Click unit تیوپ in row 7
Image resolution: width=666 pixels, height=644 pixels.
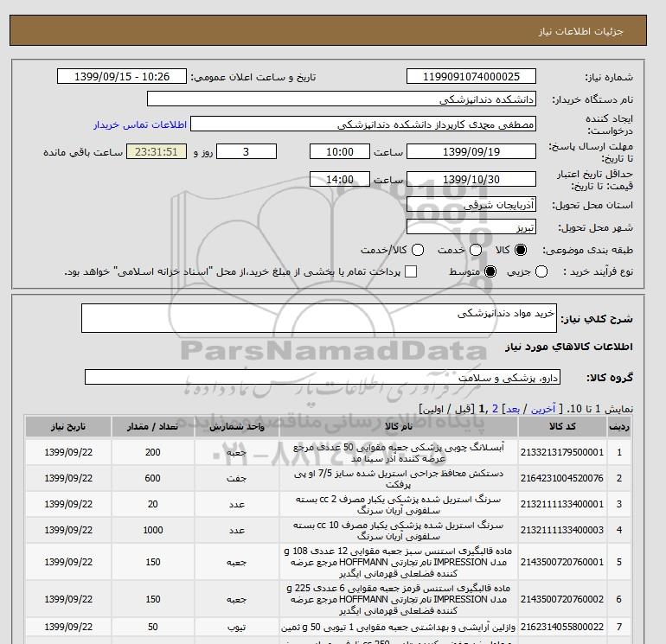click(237, 627)
